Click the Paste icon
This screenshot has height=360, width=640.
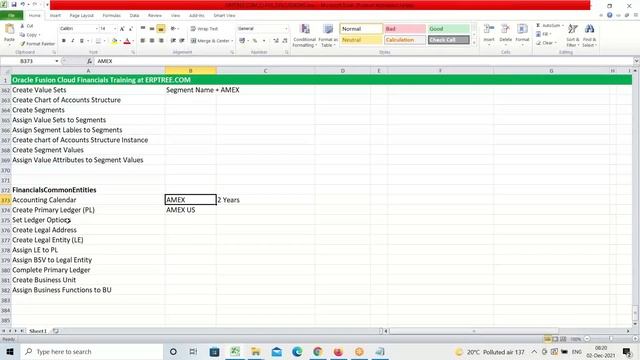click(9, 29)
